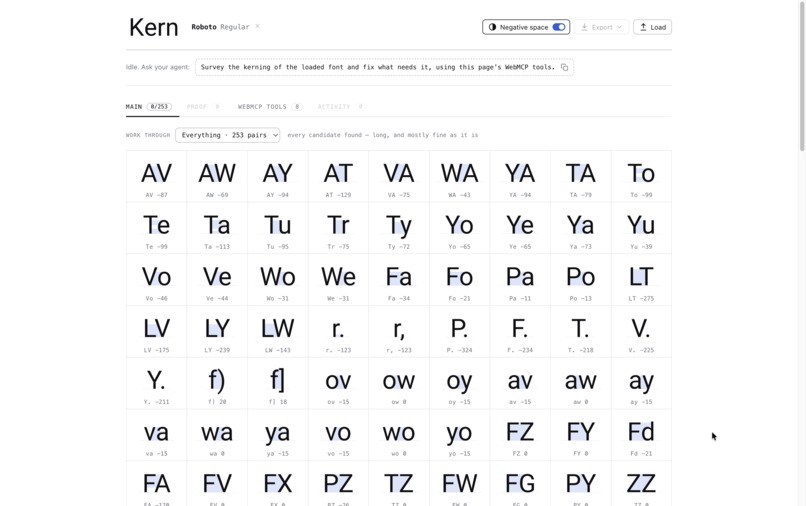Open the ov pair cell

point(338,384)
